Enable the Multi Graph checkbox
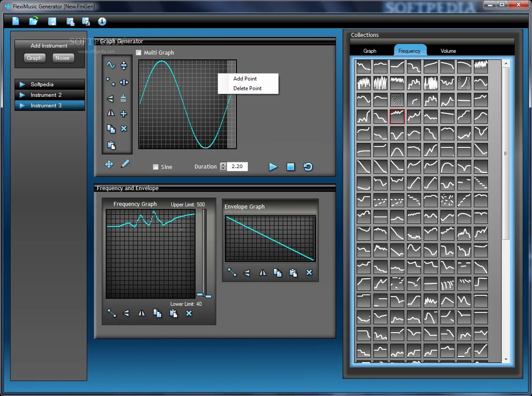The height and width of the screenshot is (396, 532). point(139,52)
